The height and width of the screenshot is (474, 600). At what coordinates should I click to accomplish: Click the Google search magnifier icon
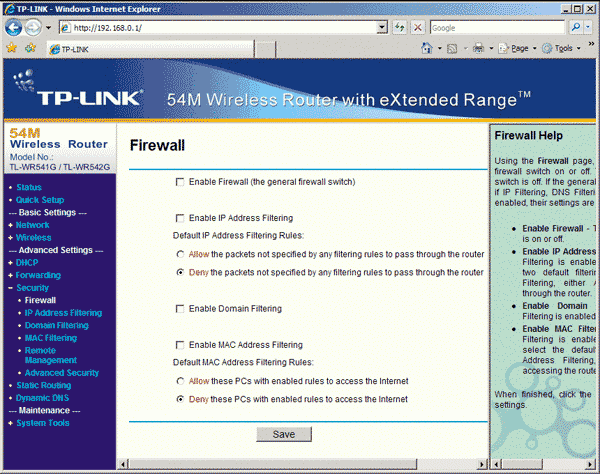[x=576, y=28]
